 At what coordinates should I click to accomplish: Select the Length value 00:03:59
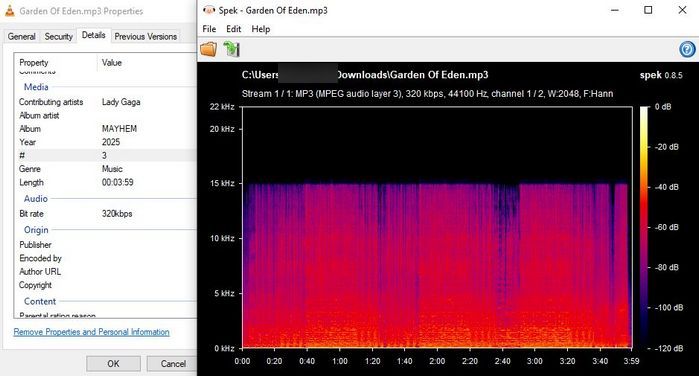117,182
